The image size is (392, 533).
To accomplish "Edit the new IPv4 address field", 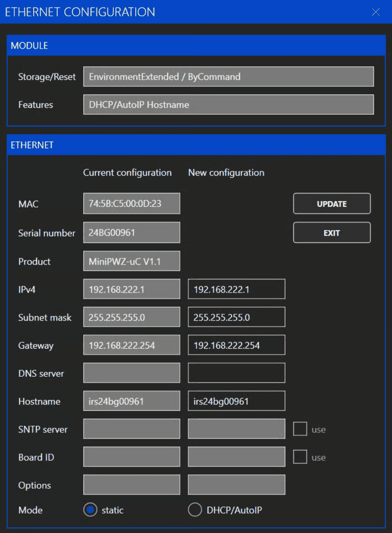I will pos(237,289).
